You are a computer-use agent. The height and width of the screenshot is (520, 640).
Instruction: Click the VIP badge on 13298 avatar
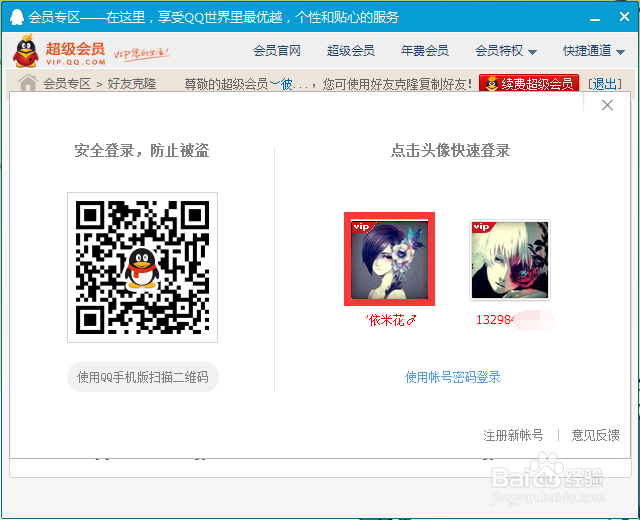click(482, 227)
